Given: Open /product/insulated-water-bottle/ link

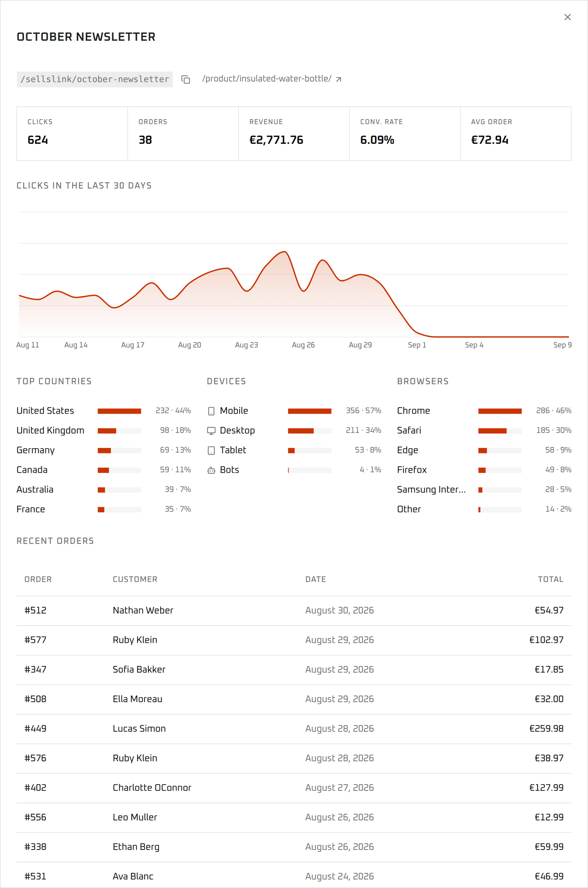Looking at the screenshot, I should pyautogui.click(x=267, y=79).
